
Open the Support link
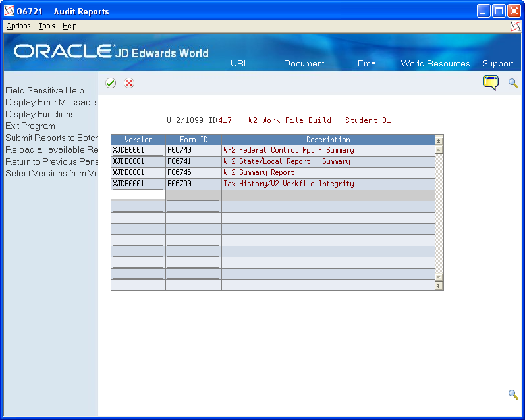point(497,64)
